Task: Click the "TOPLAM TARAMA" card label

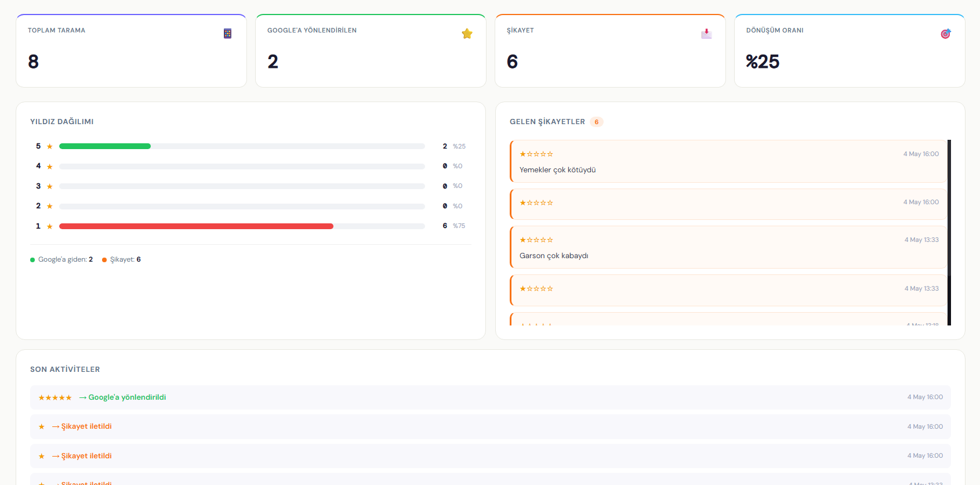Action: (57, 30)
